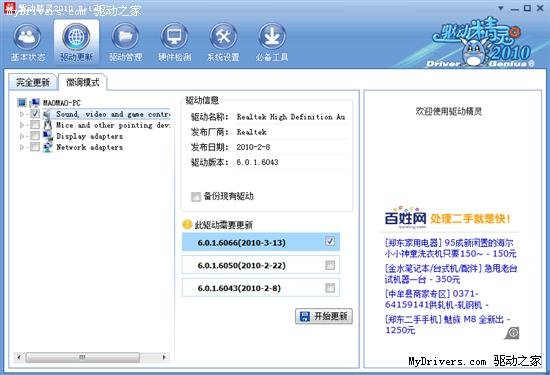Open the 必备工具 download icon
Viewport: 550px width, 375px height.
(x=272, y=37)
